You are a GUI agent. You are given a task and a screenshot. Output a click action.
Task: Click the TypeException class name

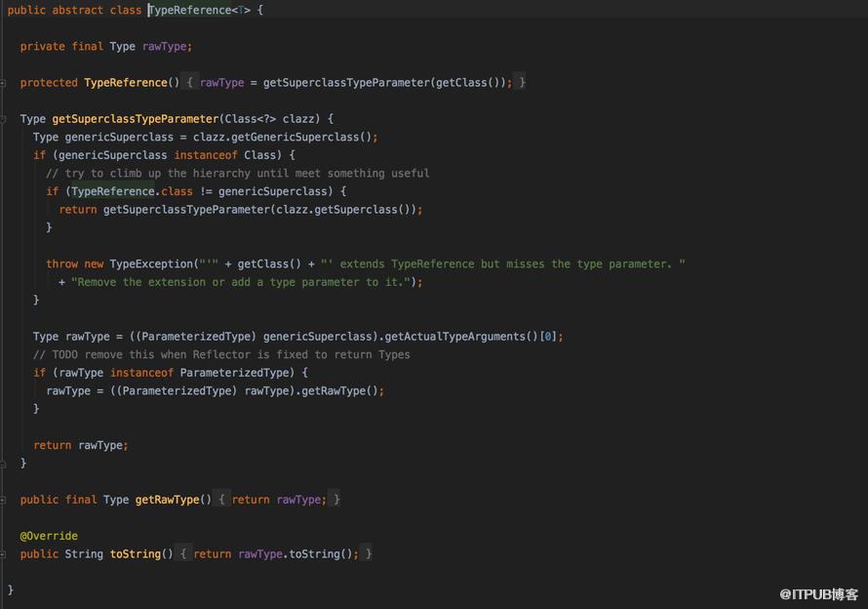[151, 264]
